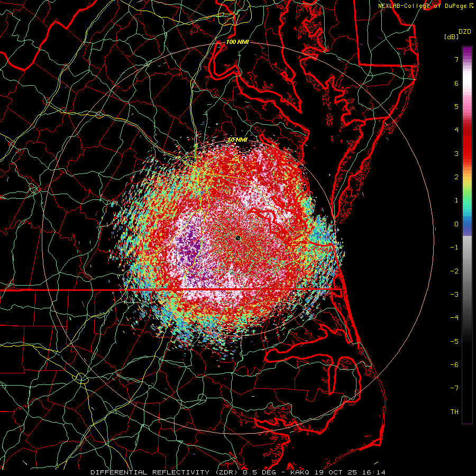This screenshot has height=476, width=476.
Task: Click the positive 1 dB scale label
Action: coord(456,200)
